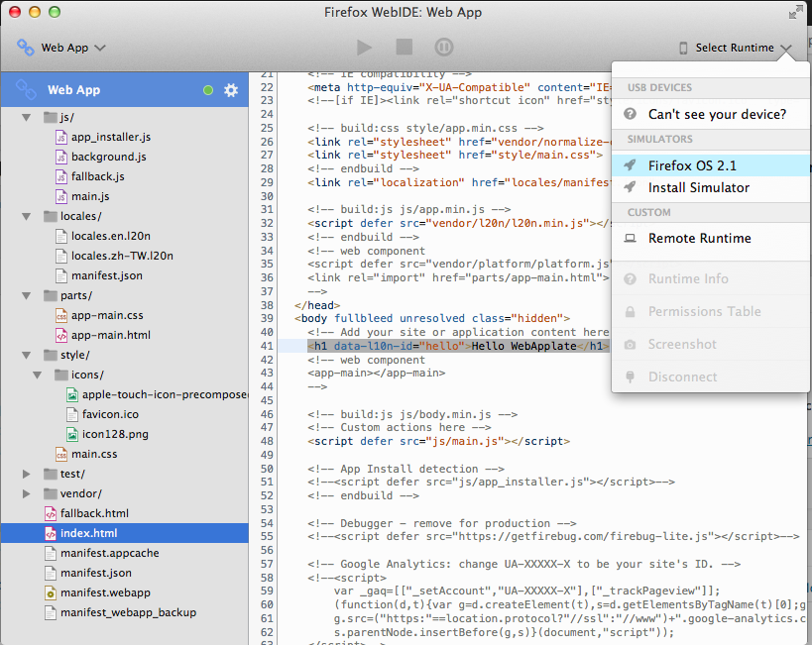812x645 pixels.
Task: Click line number 41 in the gutter
Action: pos(267,346)
